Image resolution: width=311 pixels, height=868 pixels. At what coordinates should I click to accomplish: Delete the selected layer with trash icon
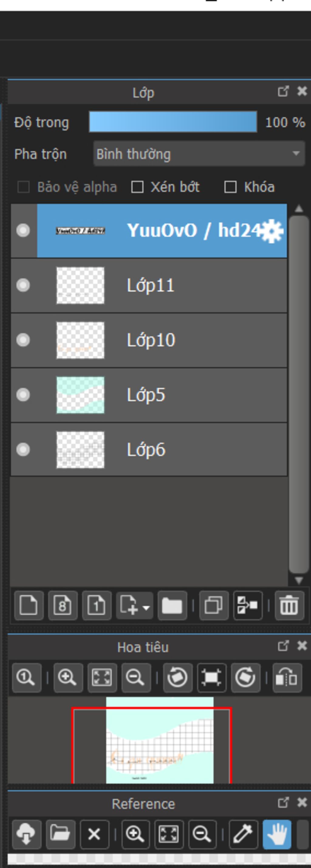[289, 605]
